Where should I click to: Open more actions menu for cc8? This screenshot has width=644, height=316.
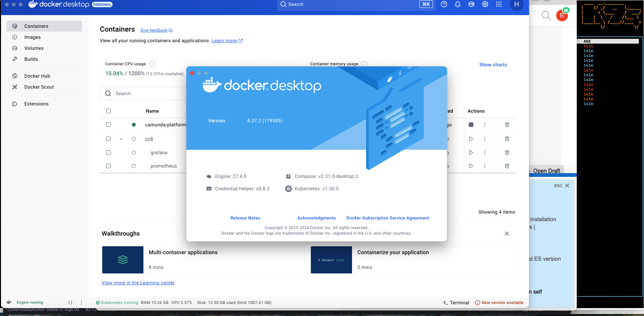coord(484,139)
